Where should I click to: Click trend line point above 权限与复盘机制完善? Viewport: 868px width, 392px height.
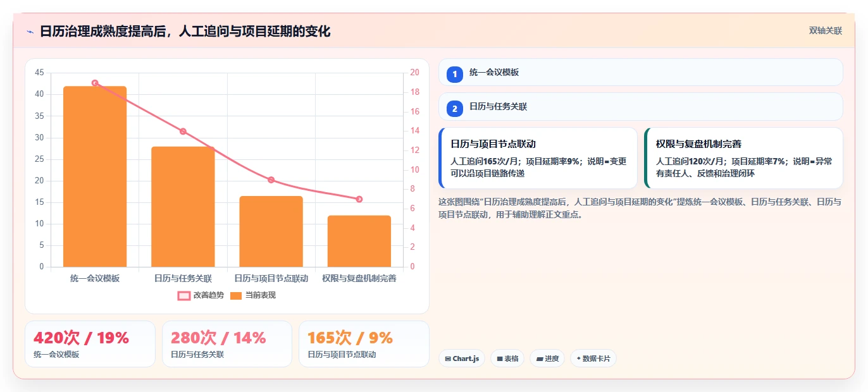pos(359,199)
